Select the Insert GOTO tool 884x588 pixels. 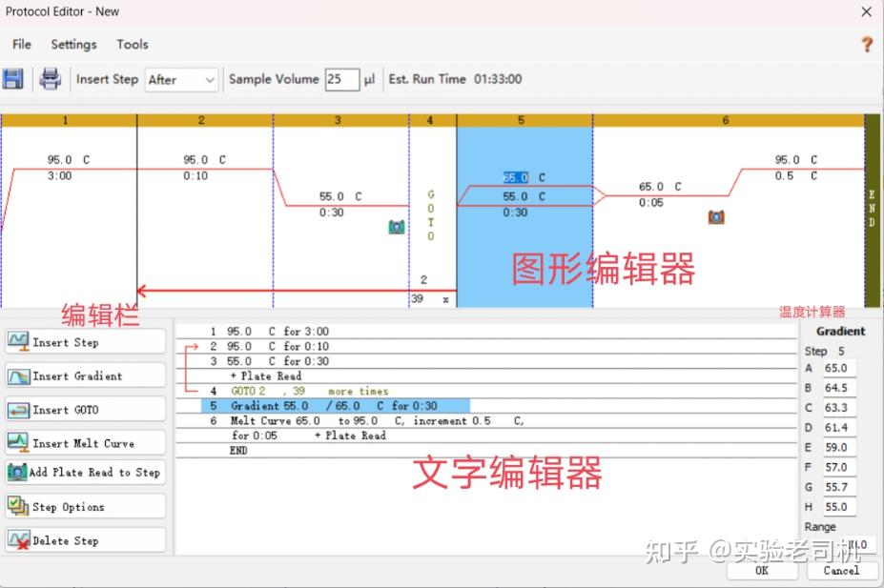point(84,408)
